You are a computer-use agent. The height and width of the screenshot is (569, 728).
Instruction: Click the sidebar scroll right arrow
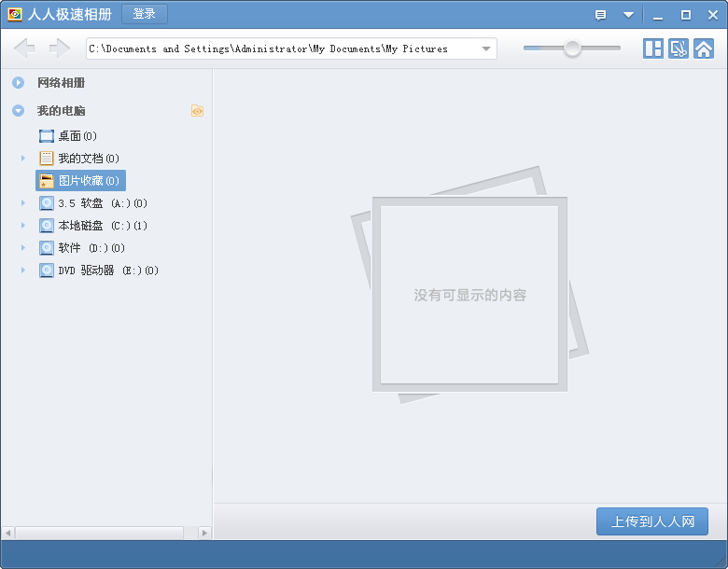click(x=204, y=533)
